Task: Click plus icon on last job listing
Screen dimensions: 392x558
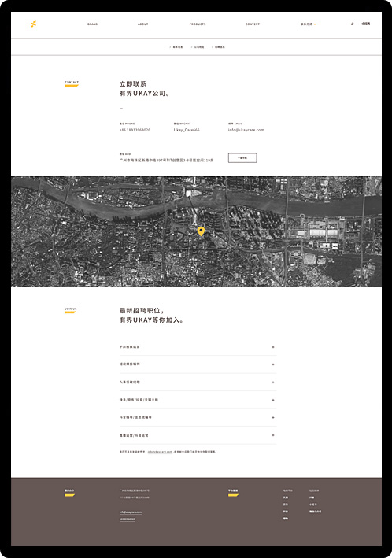Action: click(x=273, y=435)
